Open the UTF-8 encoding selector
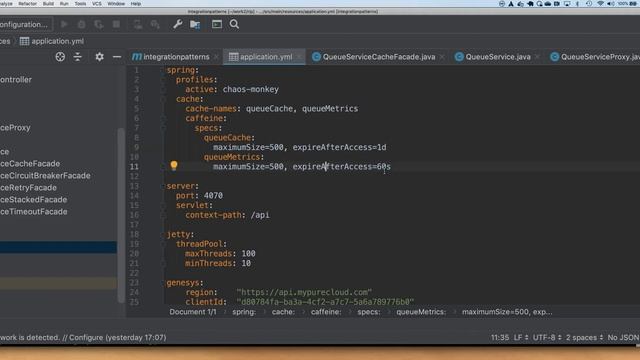Screen dimensions: 640x360 [x=547, y=338]
